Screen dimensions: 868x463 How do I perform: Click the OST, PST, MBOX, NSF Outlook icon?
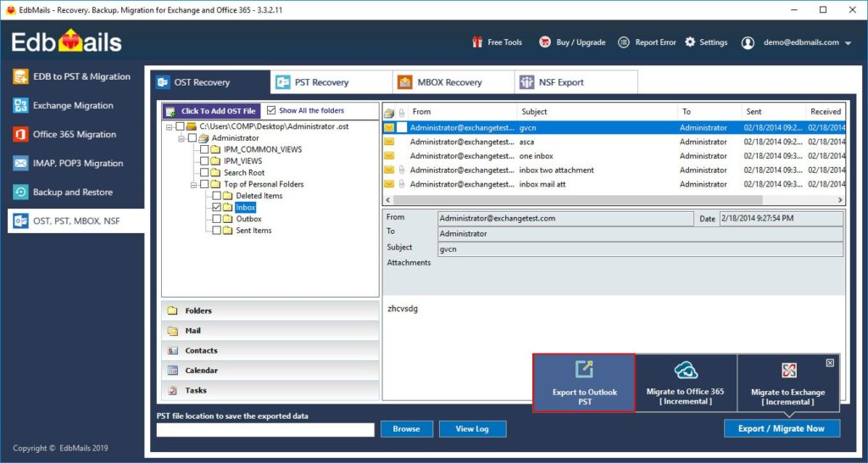tap(20, 221)
